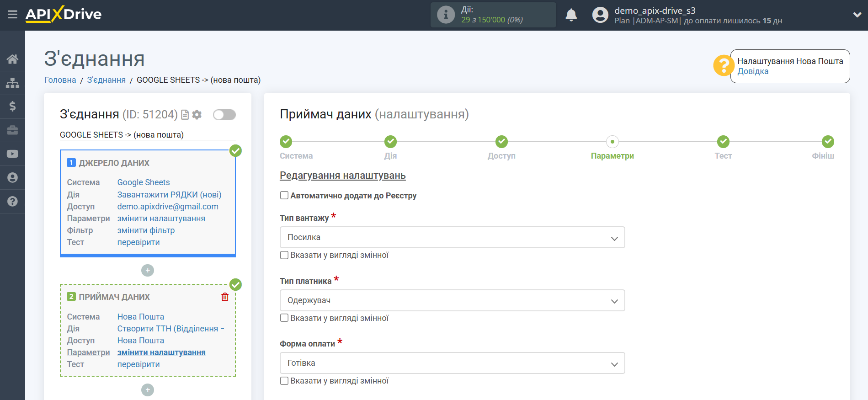Screen dimensions: 868x400
Task: Click the Нова Пошта access link
Action: (x=141, y=341)
